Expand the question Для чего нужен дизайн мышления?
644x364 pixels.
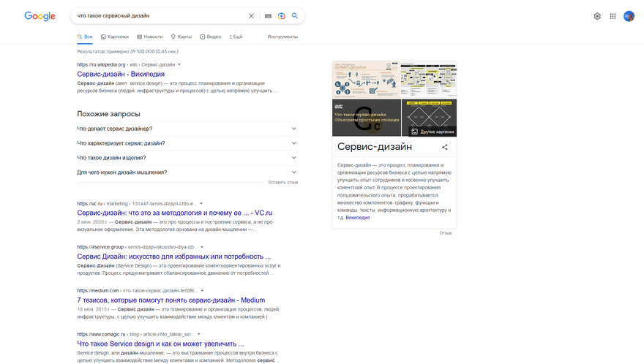click(187, 172)
